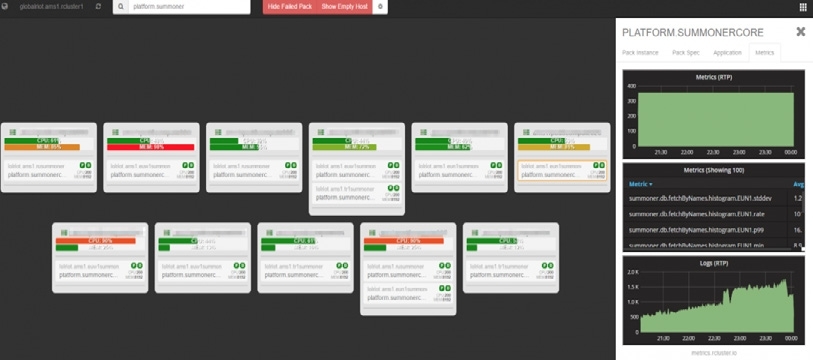813x360 pixels.
Task: Click the platform.summoner search field
Action: point(189,7)
